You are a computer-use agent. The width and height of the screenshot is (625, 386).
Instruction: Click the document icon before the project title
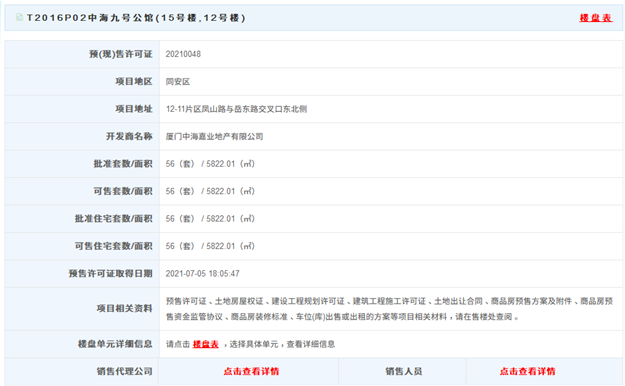[19, 17]
